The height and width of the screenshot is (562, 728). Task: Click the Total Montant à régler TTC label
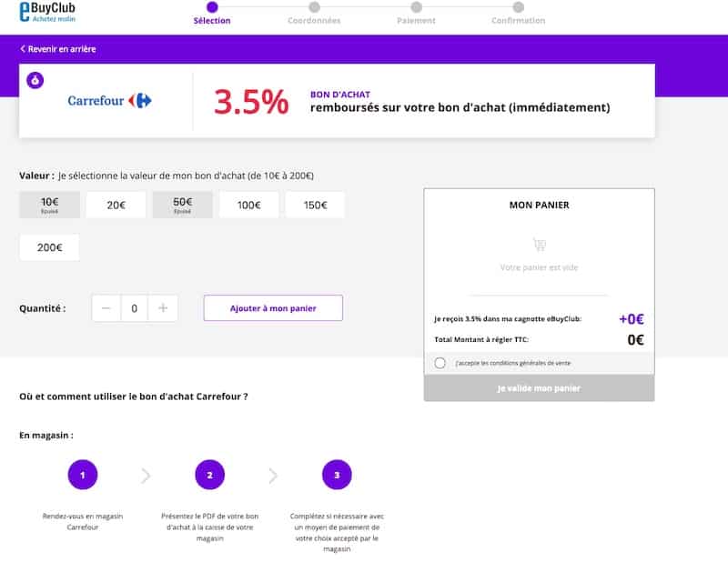tap(481, 340)
